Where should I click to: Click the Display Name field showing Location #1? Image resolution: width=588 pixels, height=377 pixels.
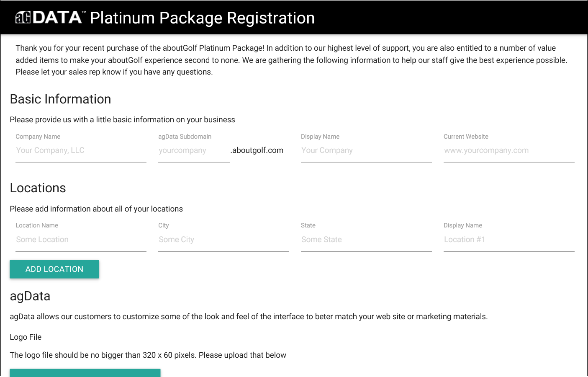509,240
